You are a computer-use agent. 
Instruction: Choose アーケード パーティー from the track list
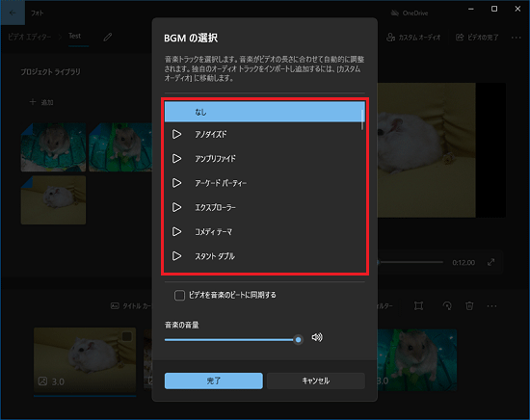click(x=264, y=183)
